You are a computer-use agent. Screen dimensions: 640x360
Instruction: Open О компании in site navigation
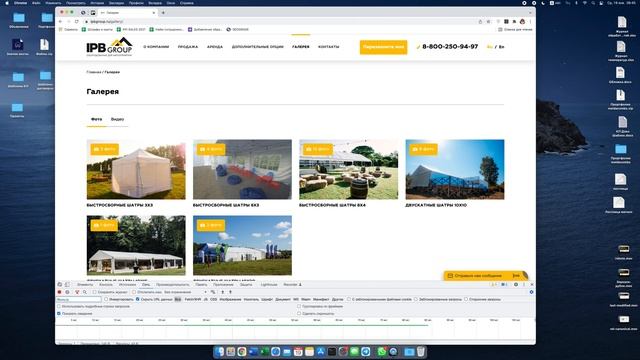pyautogui.click(x=156, y=47)
